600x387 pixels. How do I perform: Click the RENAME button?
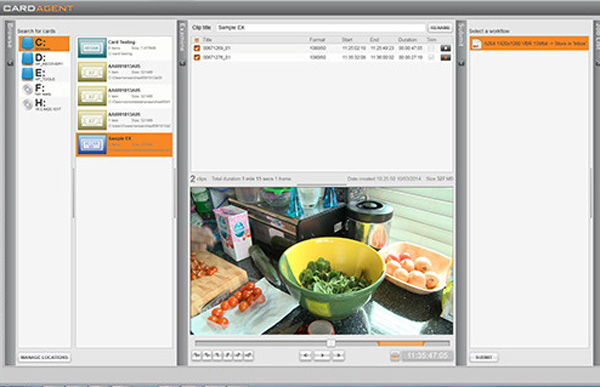click(440, 28)
